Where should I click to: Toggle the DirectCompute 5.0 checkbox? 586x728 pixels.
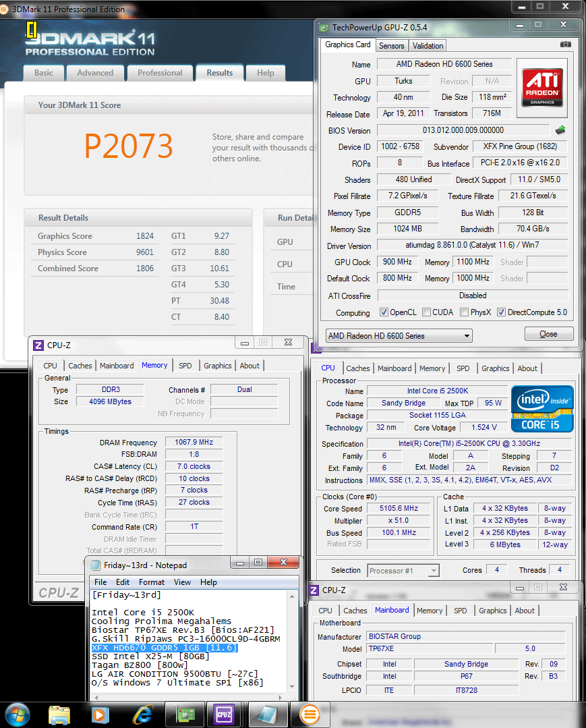(501, 312)
